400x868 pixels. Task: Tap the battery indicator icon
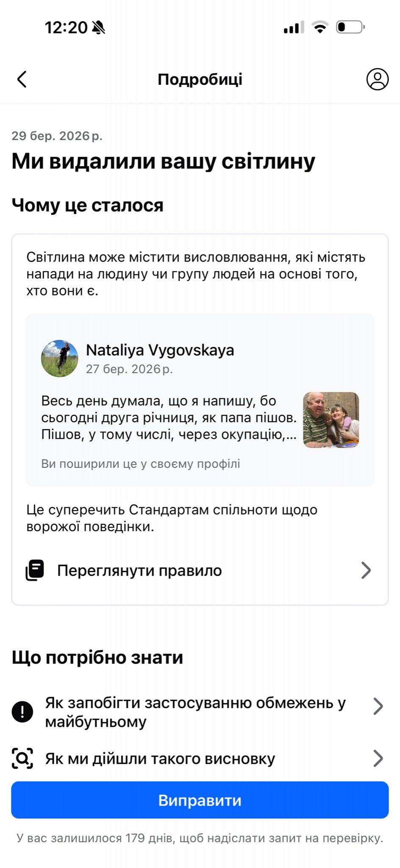point(350,27)
